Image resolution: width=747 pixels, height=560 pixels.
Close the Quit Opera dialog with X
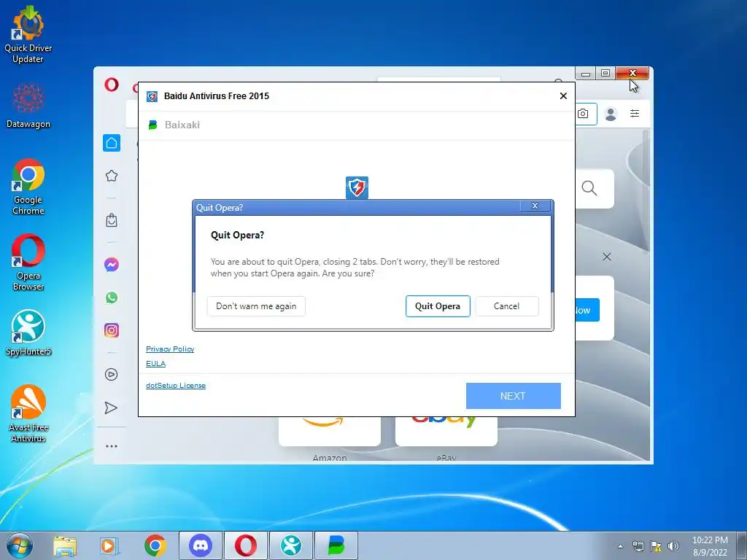535,206
